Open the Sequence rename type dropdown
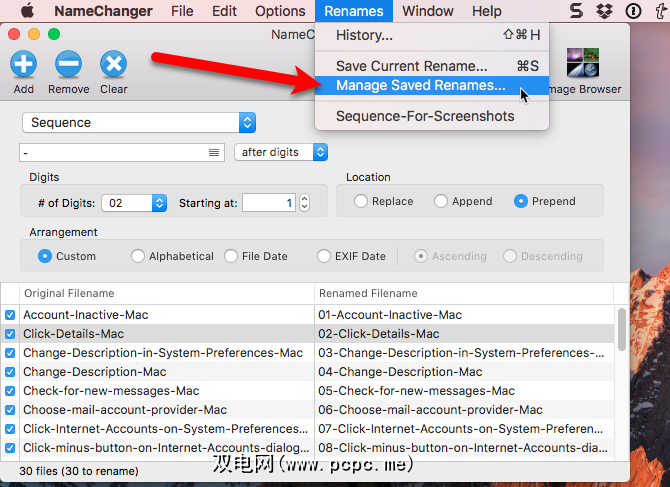The height and width of the screenshot is (487, 670). click(139, 123)
